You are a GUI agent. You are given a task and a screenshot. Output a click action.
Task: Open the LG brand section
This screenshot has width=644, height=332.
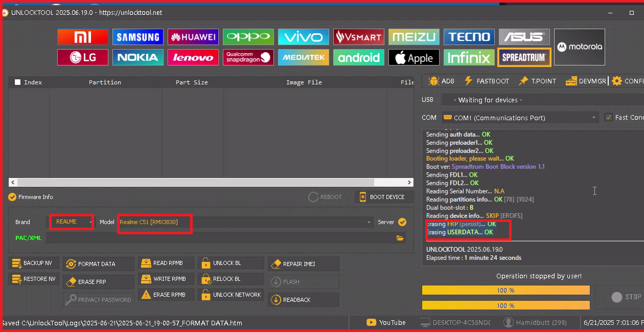point(82,57)
